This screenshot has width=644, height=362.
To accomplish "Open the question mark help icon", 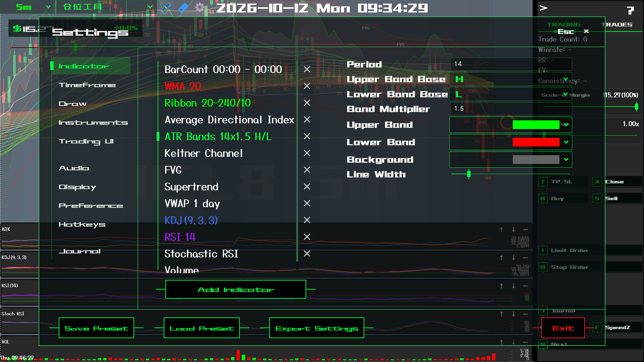I will [630, 11].
